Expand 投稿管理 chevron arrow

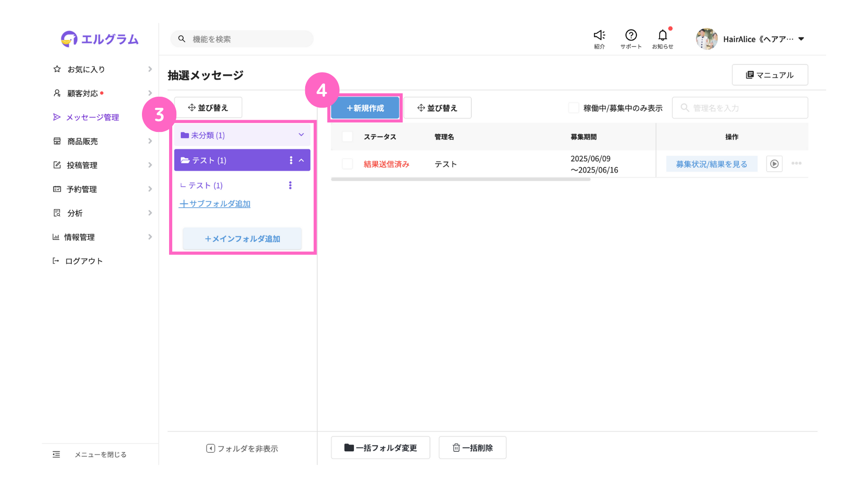pos(150,165)
